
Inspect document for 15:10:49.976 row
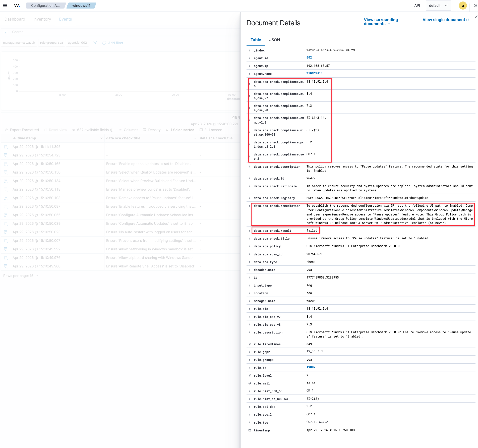pos(6,258)
